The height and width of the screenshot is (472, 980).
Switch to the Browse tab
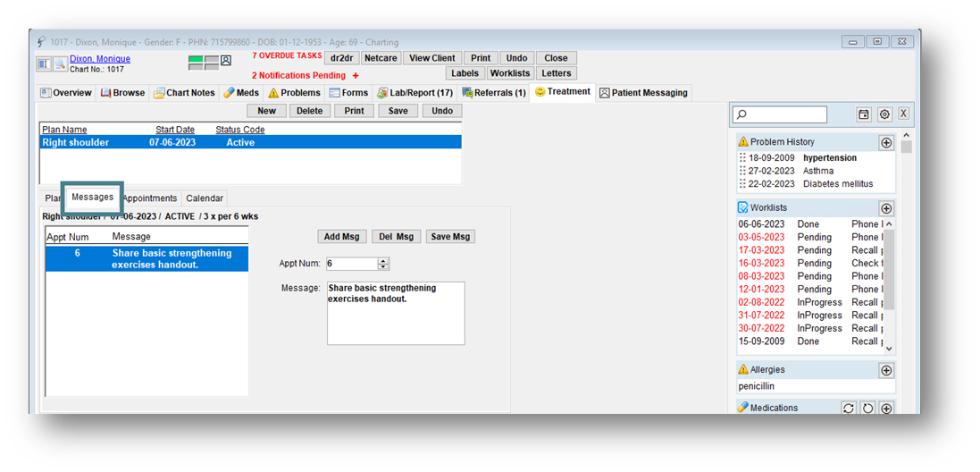(122, 93)
